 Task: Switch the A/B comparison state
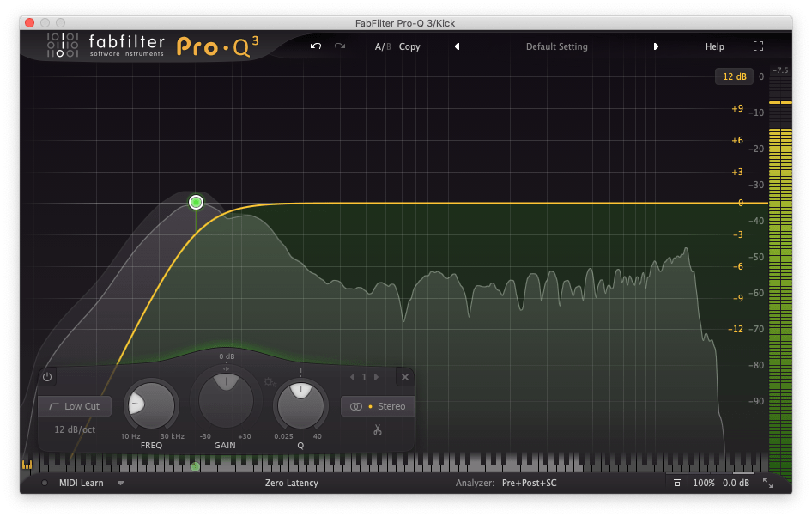383,46
